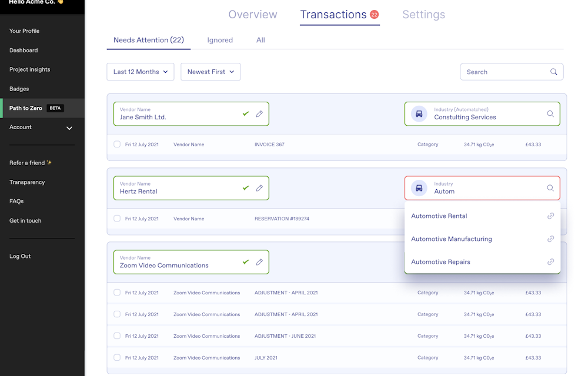Click into the Search input field
Image resolution: width=588 pixels, height=376 pixels.
506,72
